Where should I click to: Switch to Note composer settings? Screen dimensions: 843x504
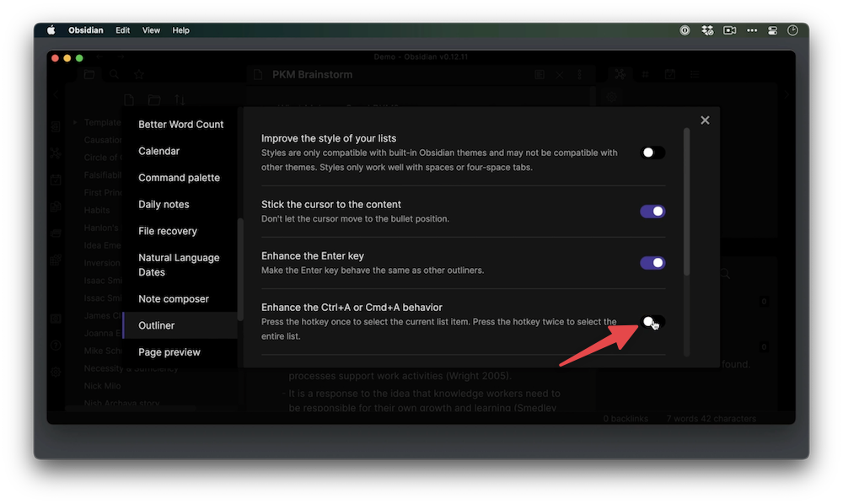point(173,298)
